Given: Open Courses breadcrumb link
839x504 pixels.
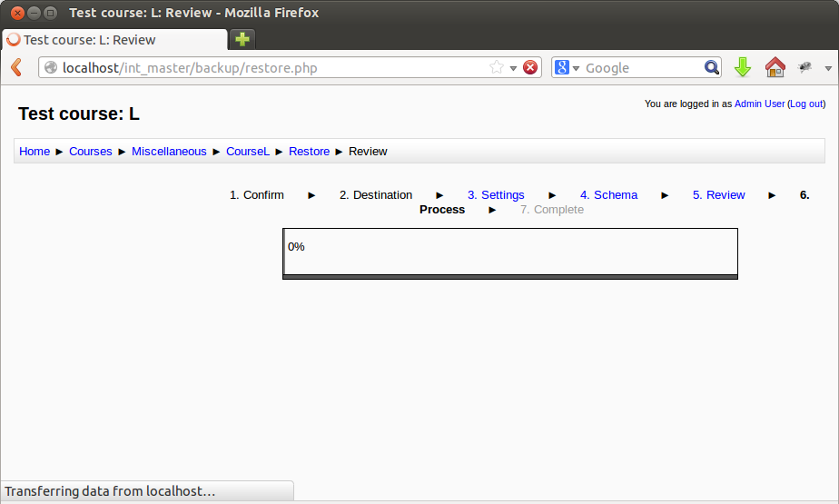Looking at the screenshot, I should (x=91, y=152).
